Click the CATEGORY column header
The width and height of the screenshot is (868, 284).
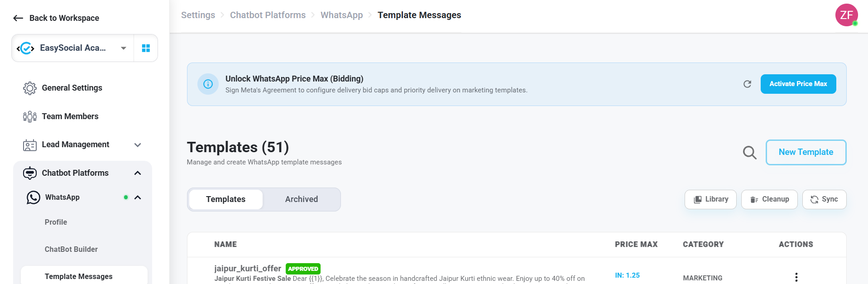pyautogui.click(x=703, y=245)
